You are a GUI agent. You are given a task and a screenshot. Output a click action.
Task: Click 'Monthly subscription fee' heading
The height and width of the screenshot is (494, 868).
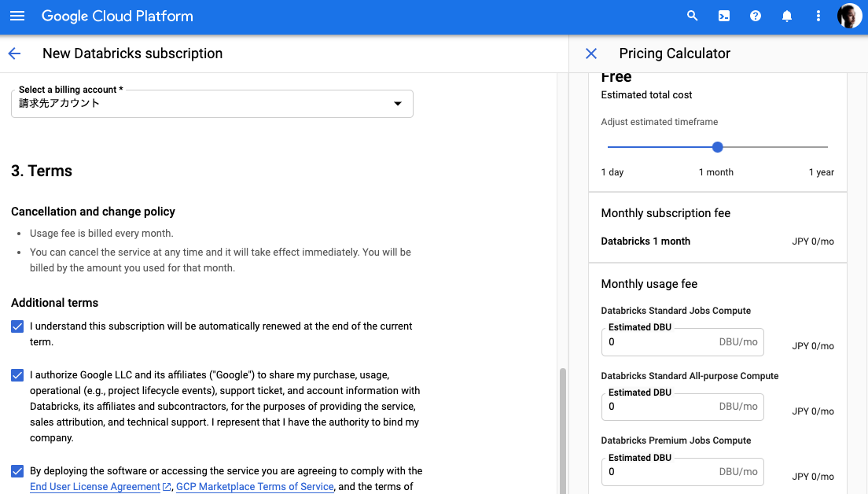point(665,213)
